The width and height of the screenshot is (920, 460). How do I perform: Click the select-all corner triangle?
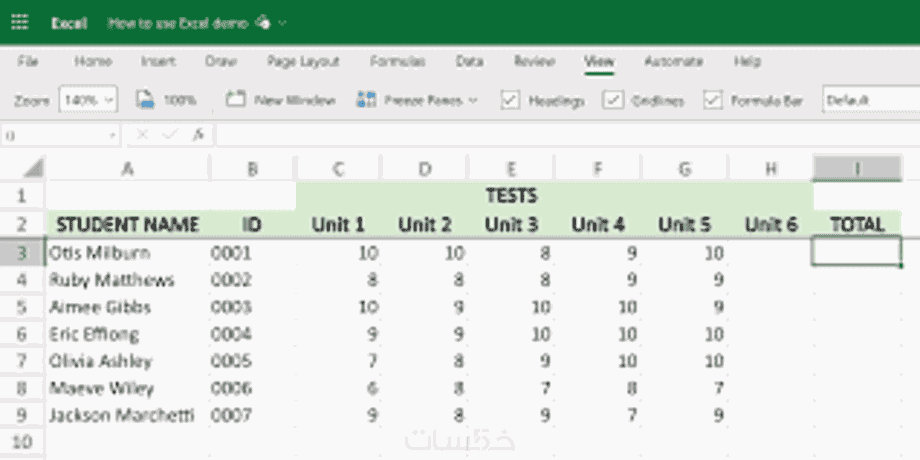tap(33, 168)
